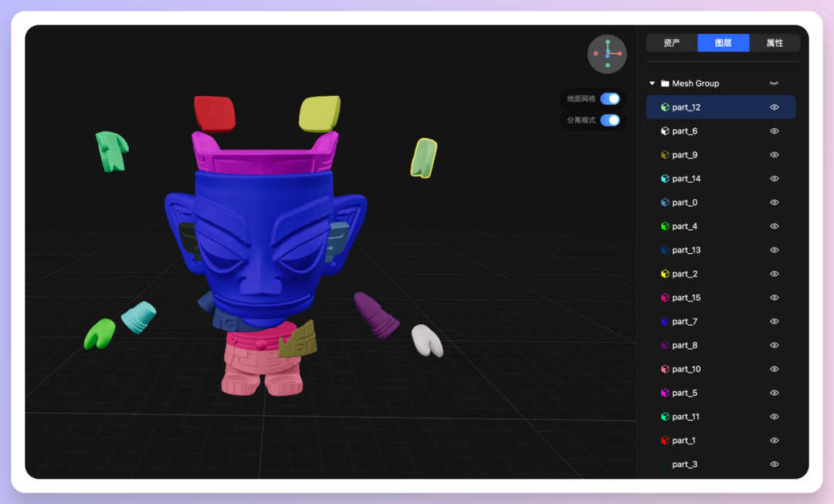Viewport: 834px width, 504px height.
Task: Switch to the 资产 assets tab
Action: (672, 43)
